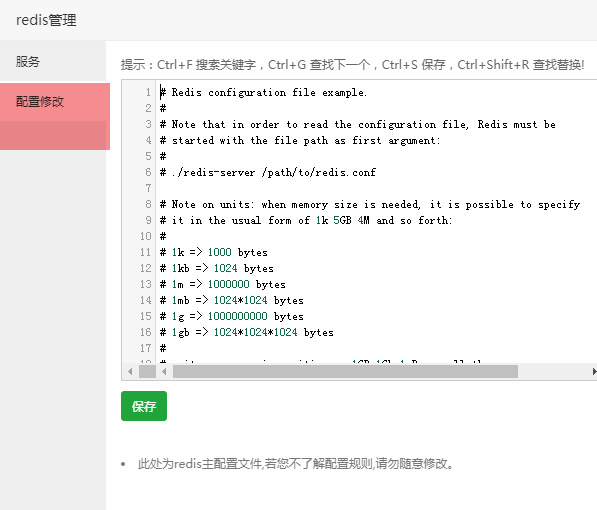Click the line containing ./redis-server /path/to/redis.conf
597x510 pixels.
click(x=268, y=172)
